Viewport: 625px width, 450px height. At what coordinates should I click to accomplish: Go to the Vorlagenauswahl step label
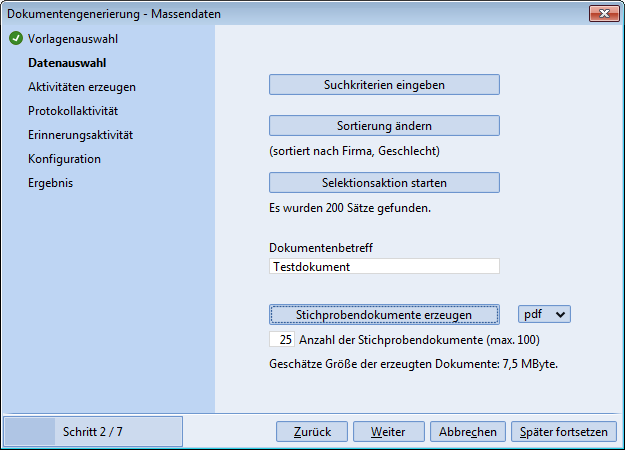[72, 39]
